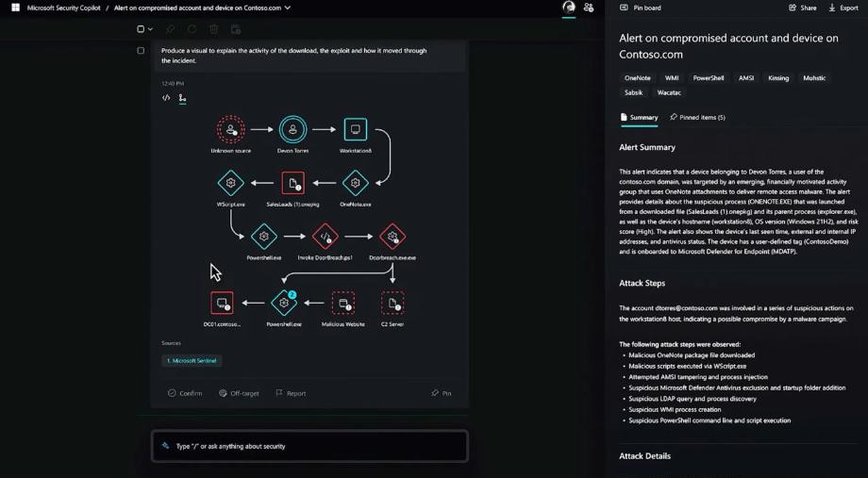Open the Microsoft Security Copilot breadcrumb
The image size is (868, 478).
63,8
